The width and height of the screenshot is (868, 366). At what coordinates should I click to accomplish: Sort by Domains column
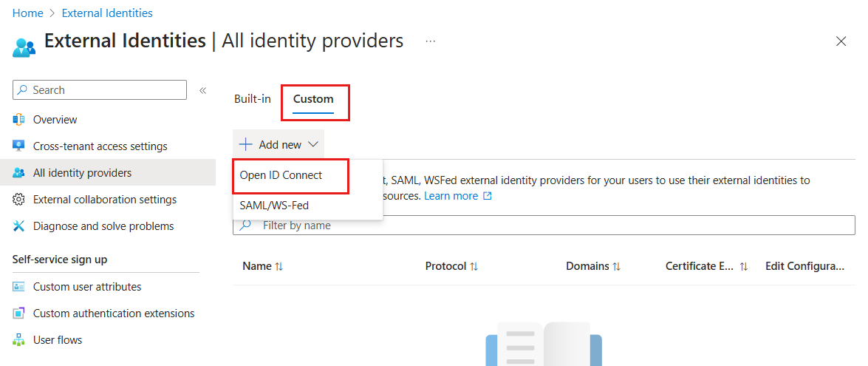coord(593,266)
